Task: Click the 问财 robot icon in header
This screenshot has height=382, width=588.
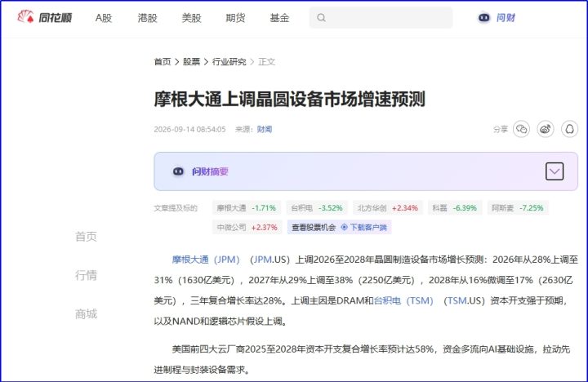Action: pos(483,18)
